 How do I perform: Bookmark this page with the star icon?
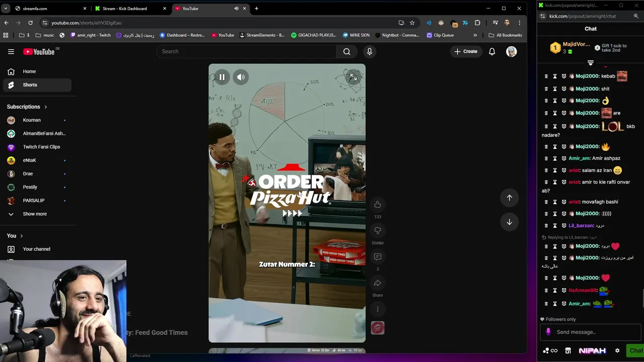point(412,23)
